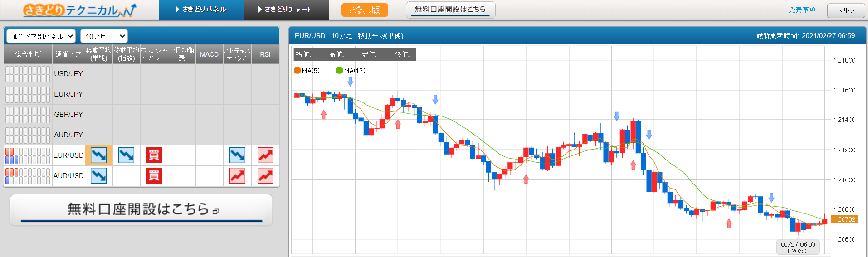Click MA(13) green legend swatch
This screenshot has width=868, height=257.
pos(339,70)
